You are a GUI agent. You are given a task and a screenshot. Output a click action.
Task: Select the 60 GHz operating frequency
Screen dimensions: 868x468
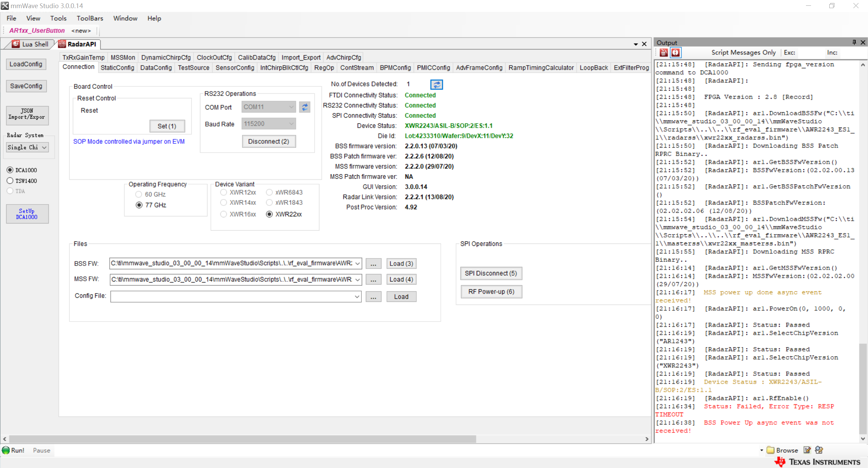click(x=138, y=194)
